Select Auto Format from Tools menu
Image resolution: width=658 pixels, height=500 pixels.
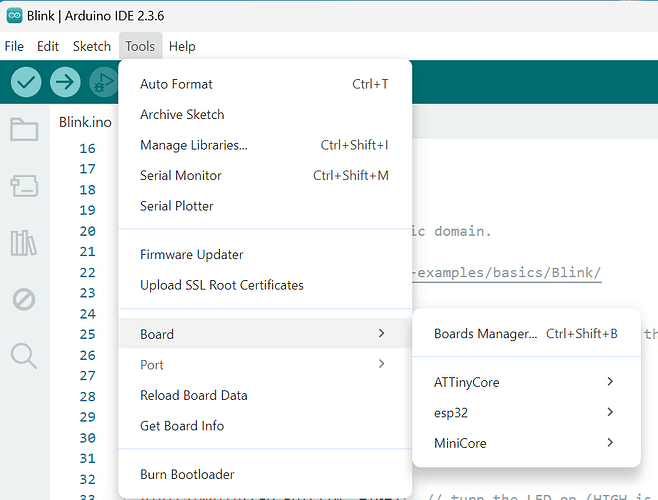177,84
